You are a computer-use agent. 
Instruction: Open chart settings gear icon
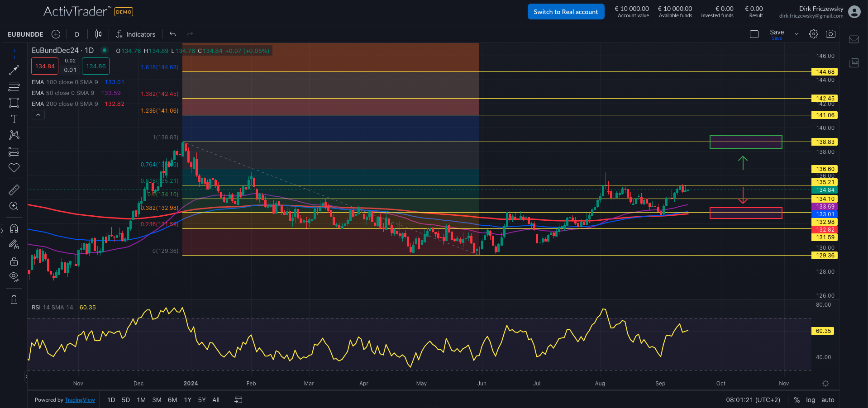pyautogui.click(x=813, y=34)
